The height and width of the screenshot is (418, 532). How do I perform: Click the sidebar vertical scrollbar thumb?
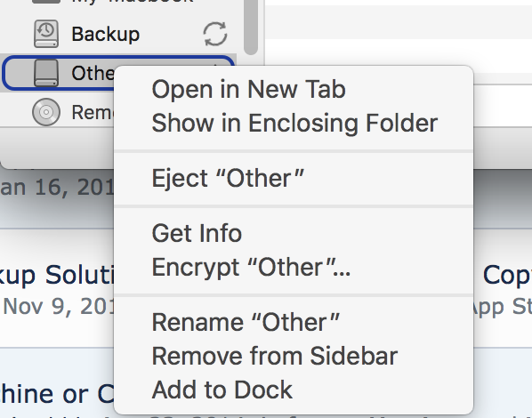[251, 28]
